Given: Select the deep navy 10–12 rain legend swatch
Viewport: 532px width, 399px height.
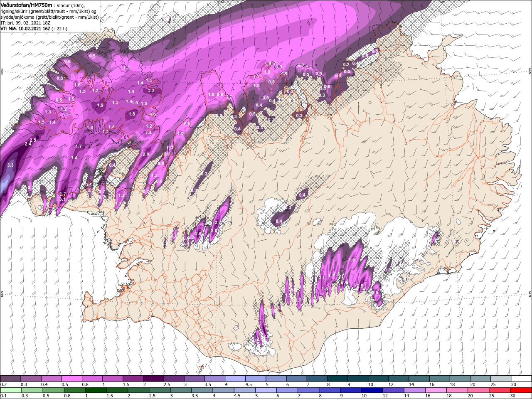Looking at the screenshot, I should pos(372,390).
